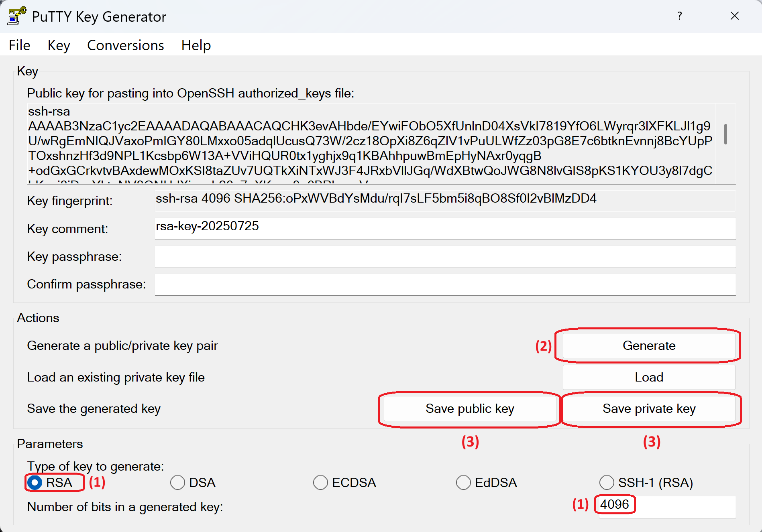Open the Help menu

(196, 45)
